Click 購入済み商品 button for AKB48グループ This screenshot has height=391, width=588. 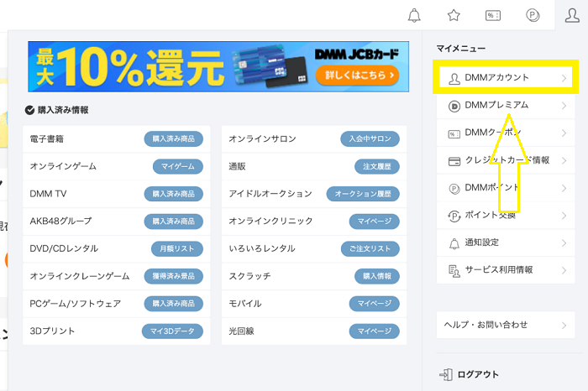pos(174,222)
